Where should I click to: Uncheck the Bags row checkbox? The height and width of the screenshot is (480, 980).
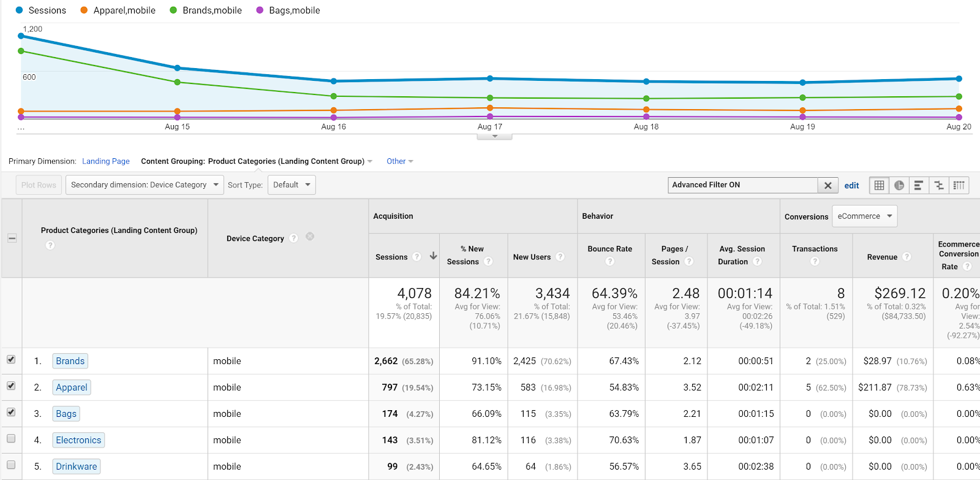coord(11,412)
